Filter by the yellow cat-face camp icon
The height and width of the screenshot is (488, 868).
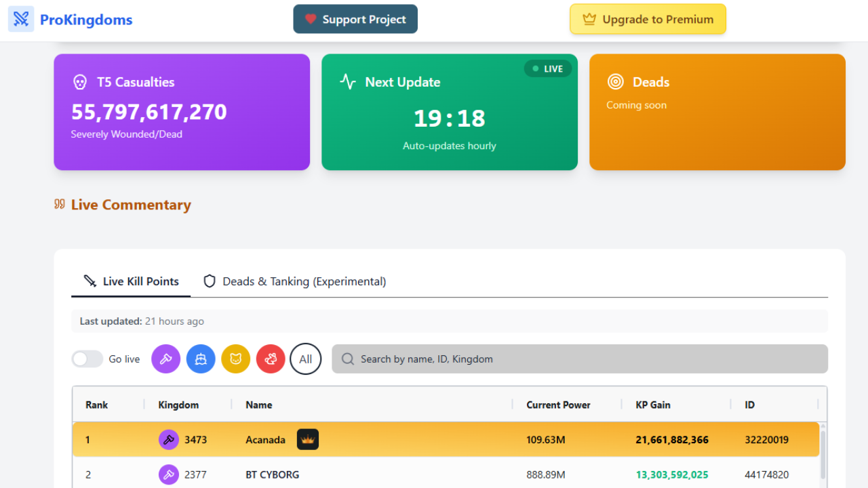(x=236, y=359)
